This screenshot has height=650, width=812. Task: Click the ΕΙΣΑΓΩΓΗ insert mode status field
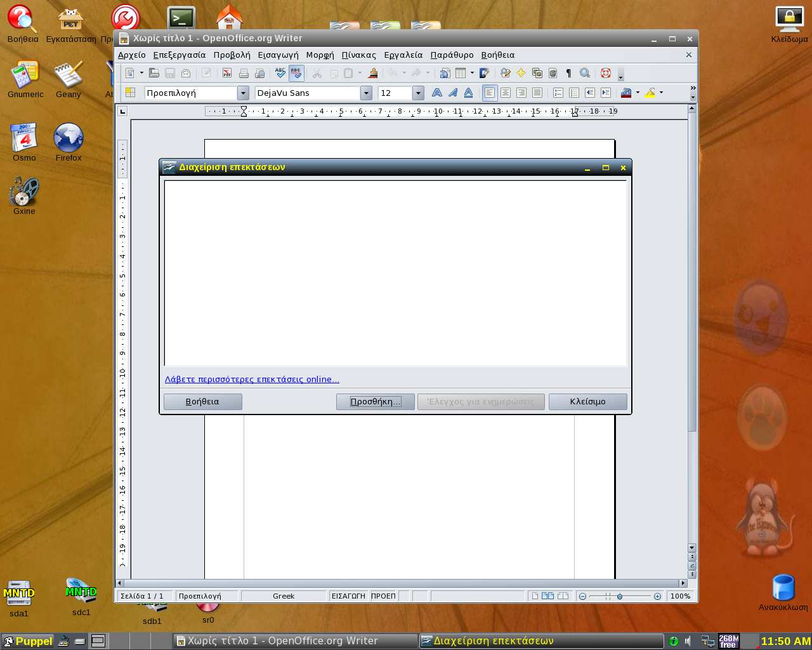click(x=348, y=596)
